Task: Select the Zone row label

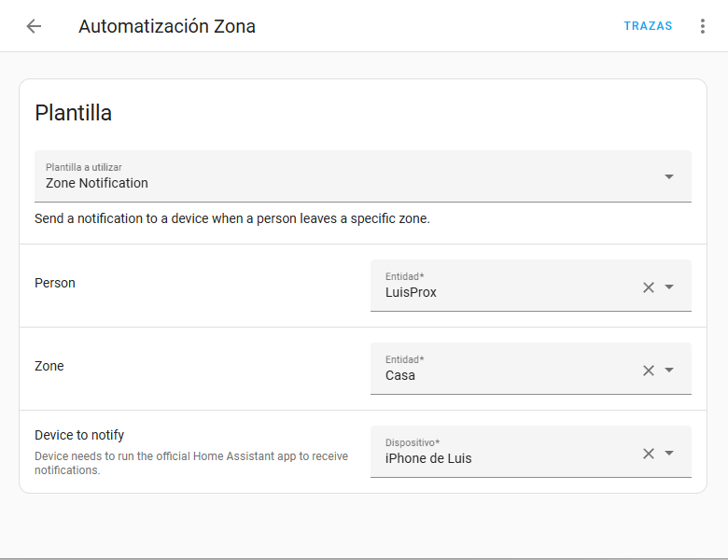Action: pos(49,366)
